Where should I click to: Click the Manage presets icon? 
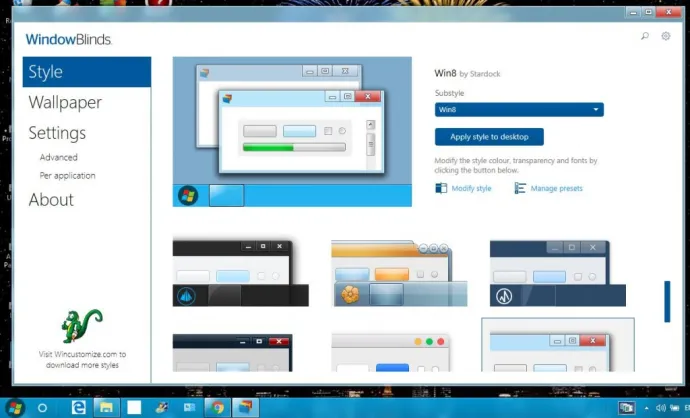[x=520, y=188]
